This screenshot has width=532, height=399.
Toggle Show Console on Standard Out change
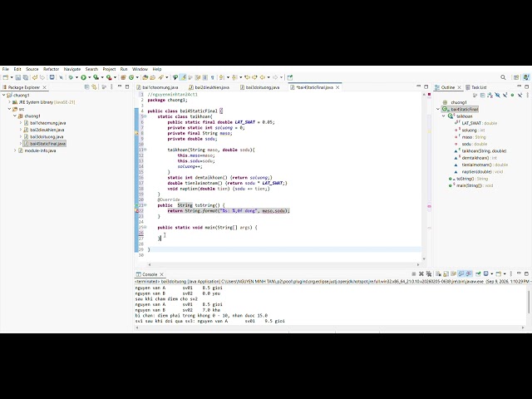click(461, 273)
